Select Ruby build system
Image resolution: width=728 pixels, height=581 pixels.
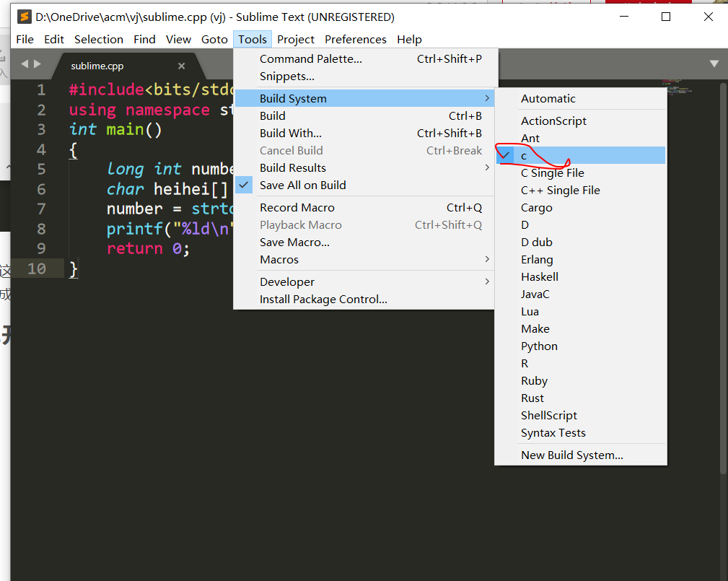click(581, 381)
